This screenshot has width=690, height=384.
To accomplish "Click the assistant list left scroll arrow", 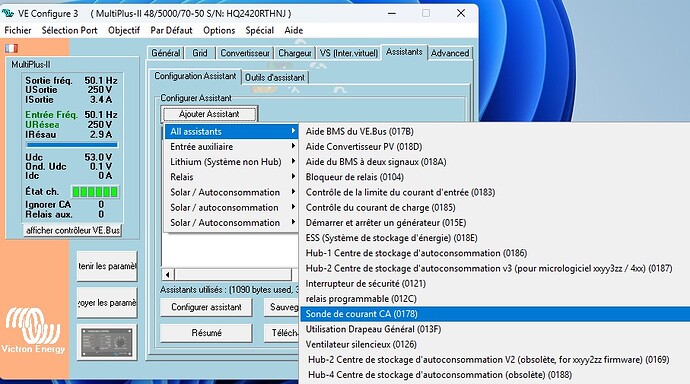I will pyautogui.click(x=168, y=275).
